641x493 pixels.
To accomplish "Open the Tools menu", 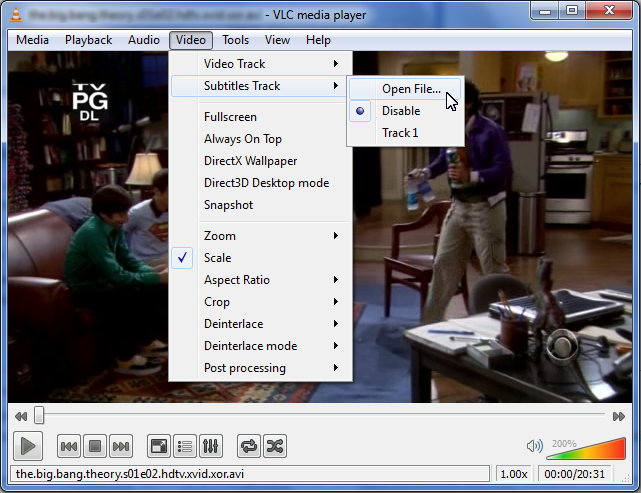I will pyautogui.click(x=236, y=40).
